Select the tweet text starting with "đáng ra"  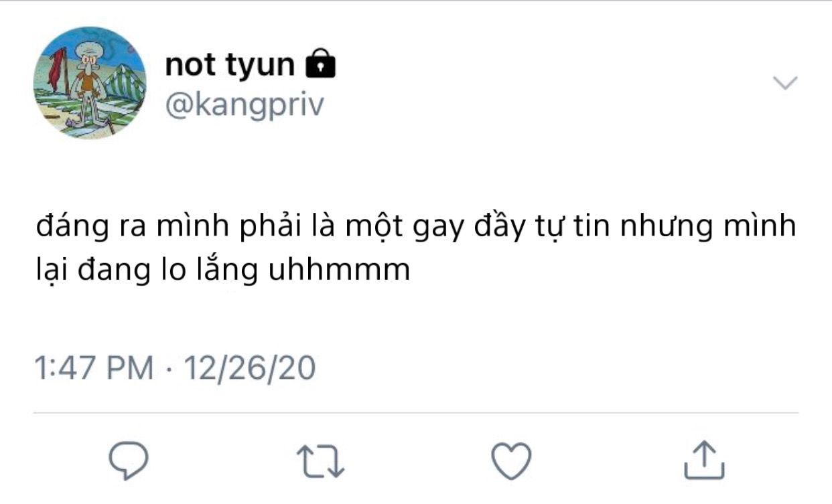pos(415,228)
